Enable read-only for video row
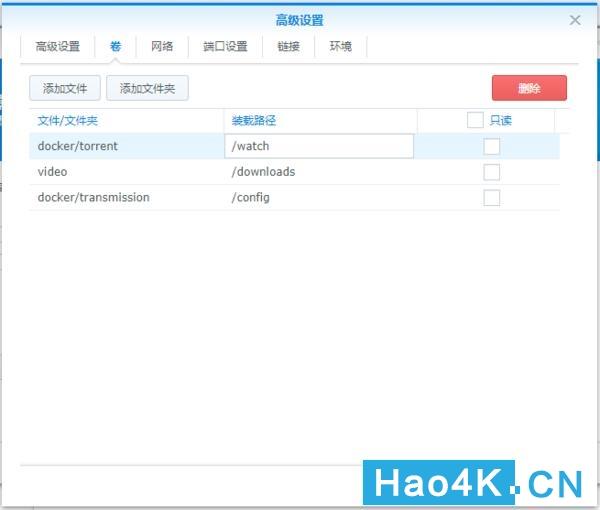This screenshot has width=600, height=510. coord(491,172)
